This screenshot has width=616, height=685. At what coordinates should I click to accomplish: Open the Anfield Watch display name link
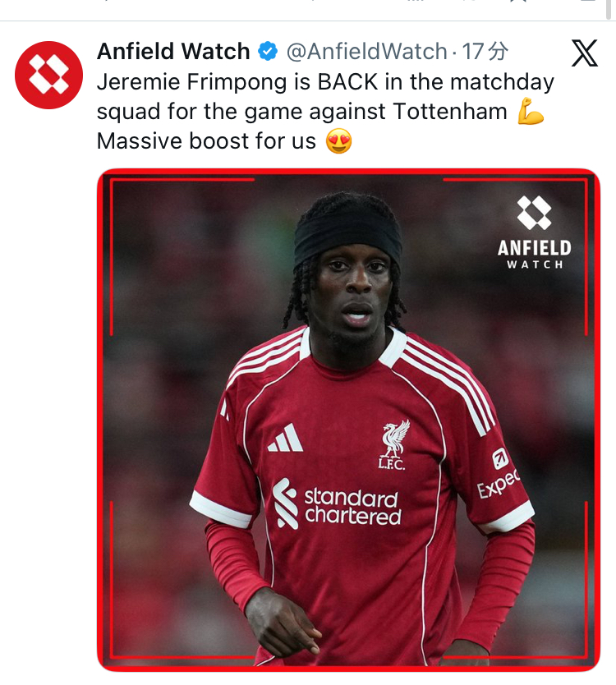[173, 52]
